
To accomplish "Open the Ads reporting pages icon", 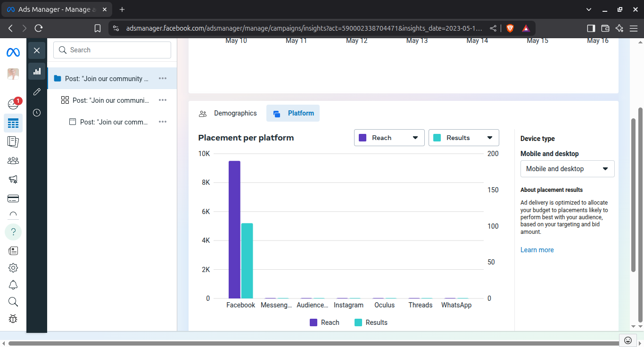I will click(x=13, y=141).
